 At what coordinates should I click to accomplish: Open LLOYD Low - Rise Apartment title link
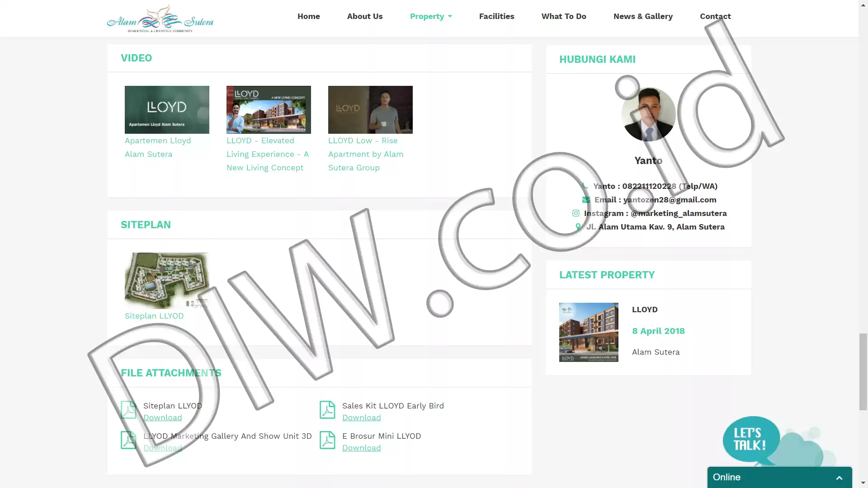tap(366, 154)
